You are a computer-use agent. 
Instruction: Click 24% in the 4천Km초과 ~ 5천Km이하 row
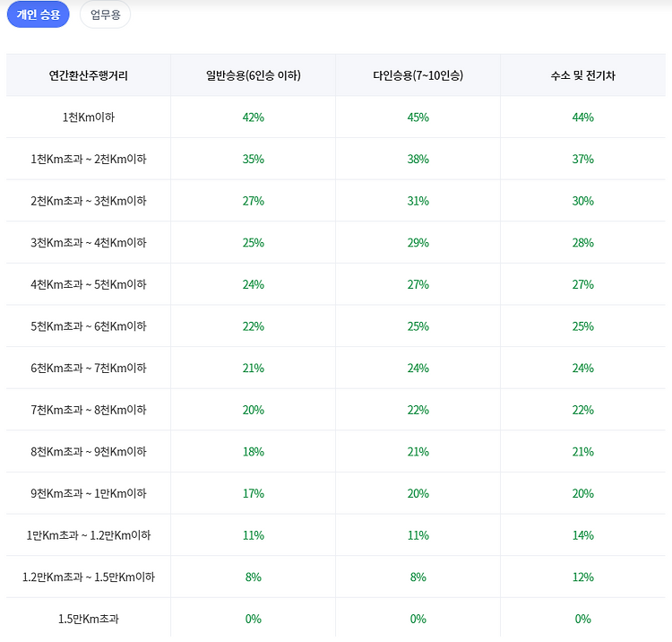(253, 284)
